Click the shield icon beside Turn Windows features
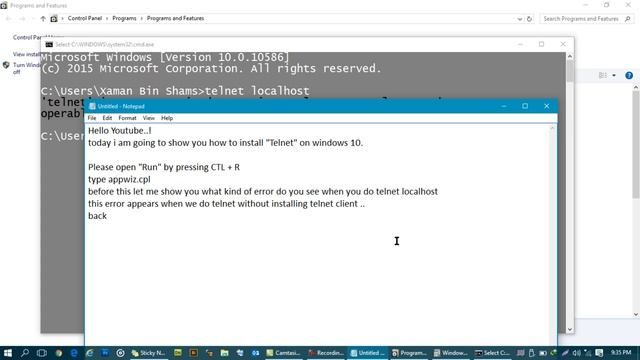The width and height of the screenshot is (640, 360). point(6,65)
